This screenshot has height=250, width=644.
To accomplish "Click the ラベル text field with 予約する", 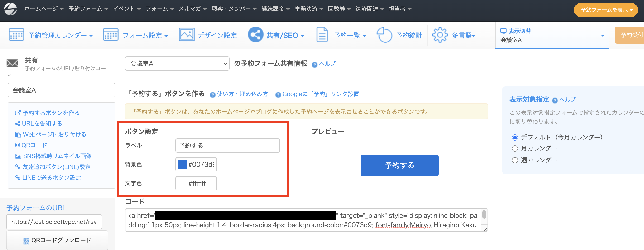I will 227,145.
